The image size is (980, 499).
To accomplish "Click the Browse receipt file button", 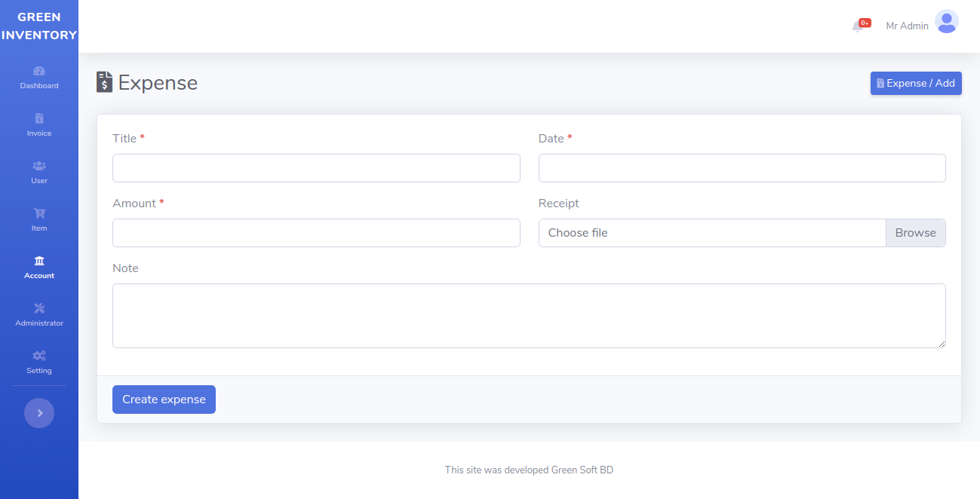I will coord(915,233).
